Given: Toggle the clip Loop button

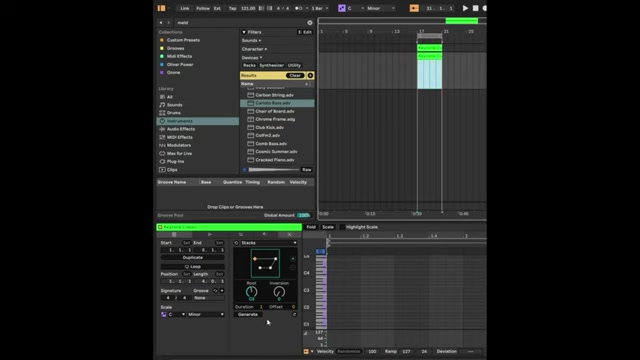Looking at the screenshot, I should pos(192,267).
